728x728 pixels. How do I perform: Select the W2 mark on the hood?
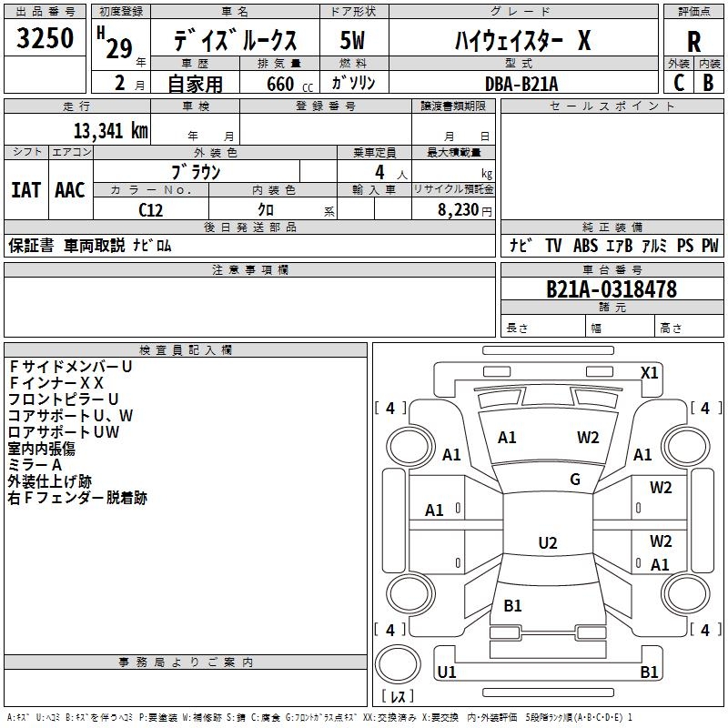tap(588, 438)
